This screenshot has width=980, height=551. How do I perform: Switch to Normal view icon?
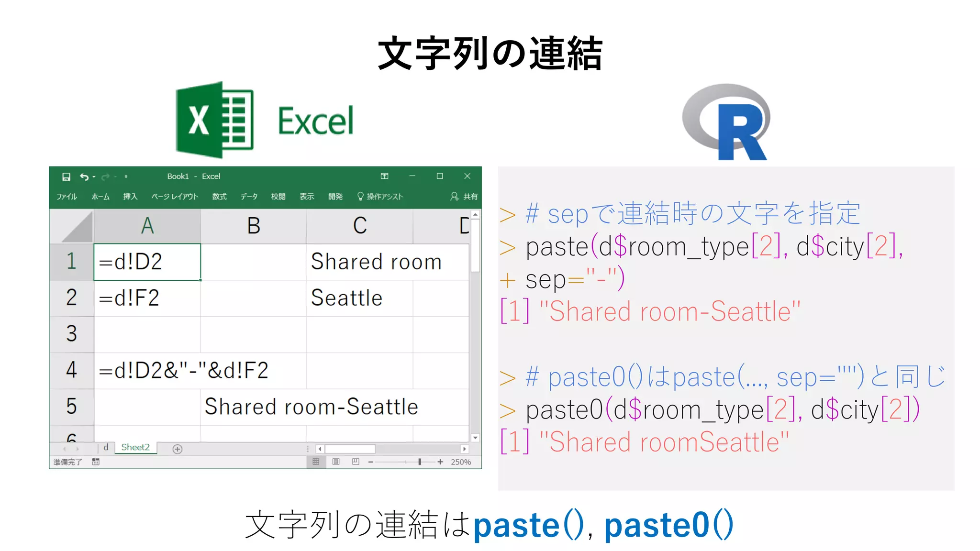tap(316, 462)
